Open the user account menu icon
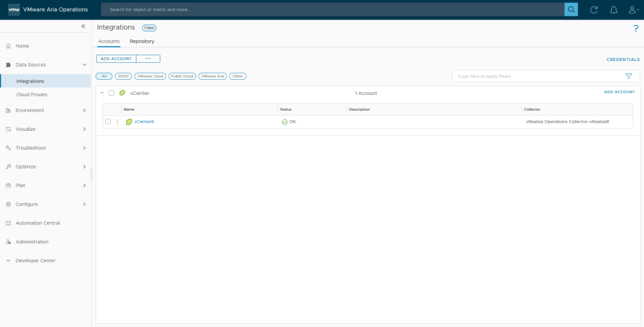The height and width of the screenshot is (327, 644). coord(633,10)
